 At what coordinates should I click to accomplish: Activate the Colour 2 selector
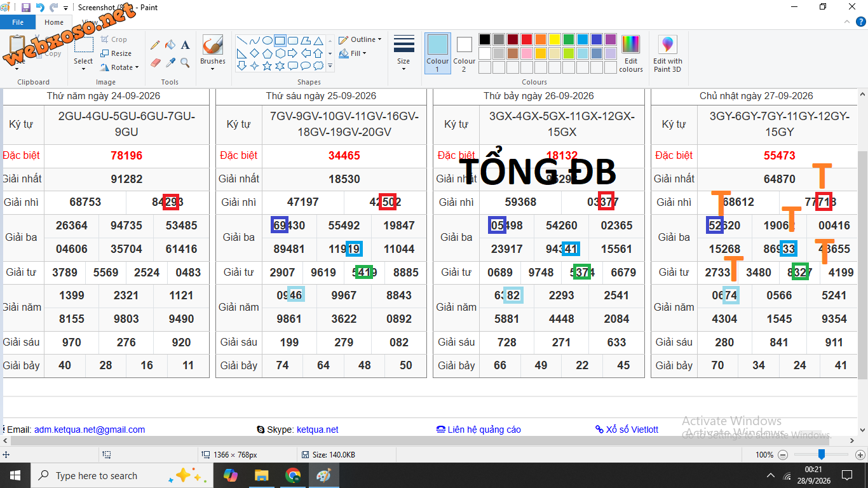(464, 53)
